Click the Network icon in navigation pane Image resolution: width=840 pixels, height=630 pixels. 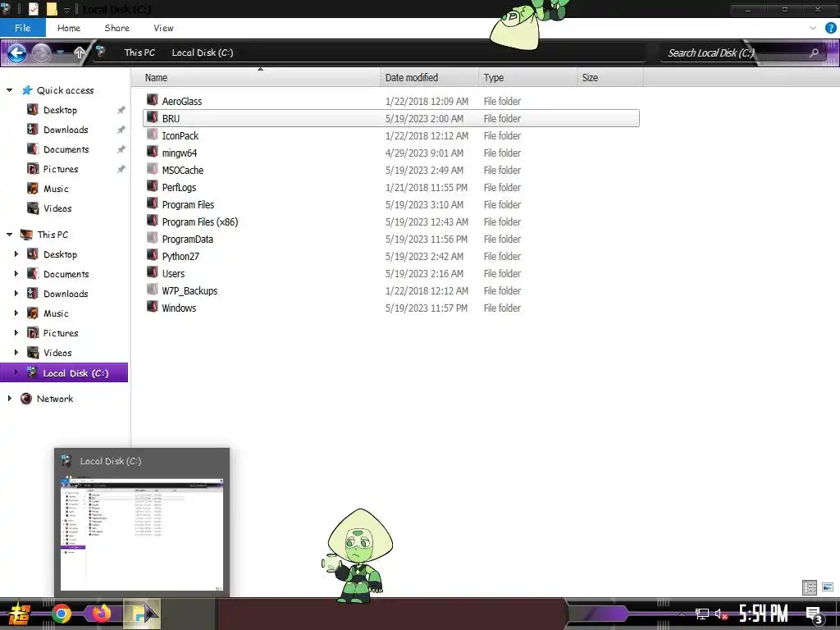pyautogui.click(x=25, y=399)
